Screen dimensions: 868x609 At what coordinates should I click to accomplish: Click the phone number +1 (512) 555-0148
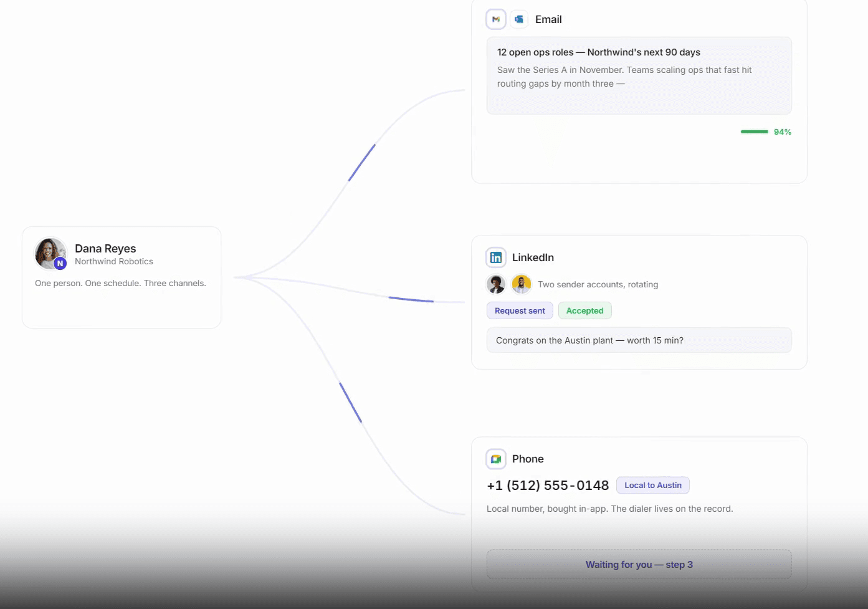pos(548,485)
